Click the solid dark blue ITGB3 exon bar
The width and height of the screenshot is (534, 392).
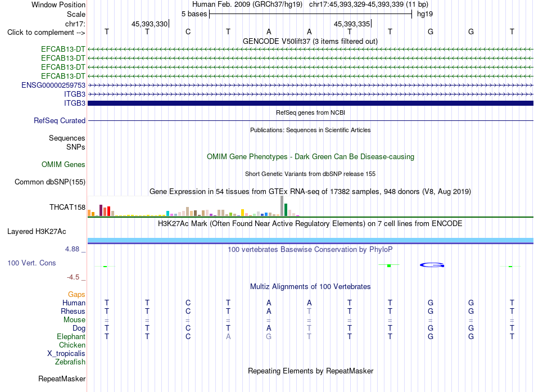coord(310,103)
